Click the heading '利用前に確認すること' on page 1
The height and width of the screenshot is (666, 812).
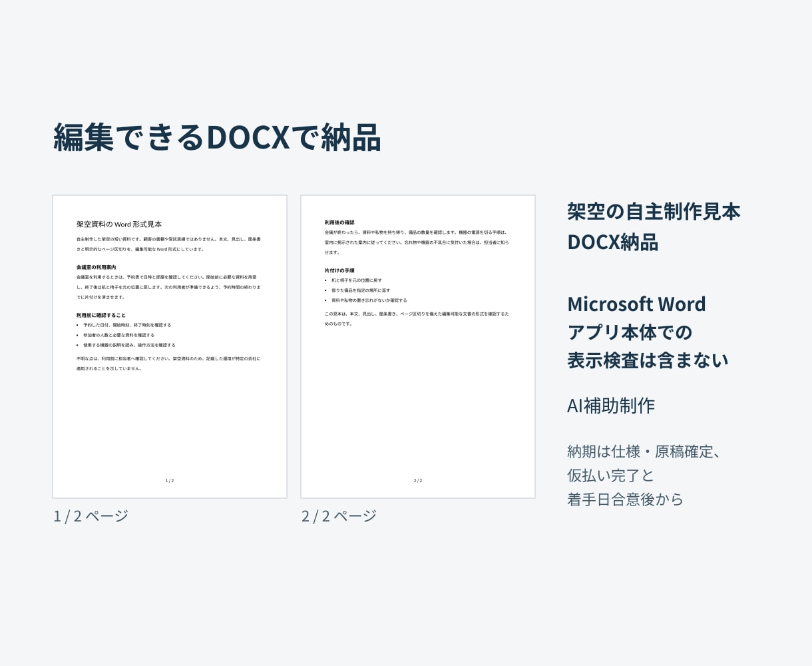coord(101,316)
